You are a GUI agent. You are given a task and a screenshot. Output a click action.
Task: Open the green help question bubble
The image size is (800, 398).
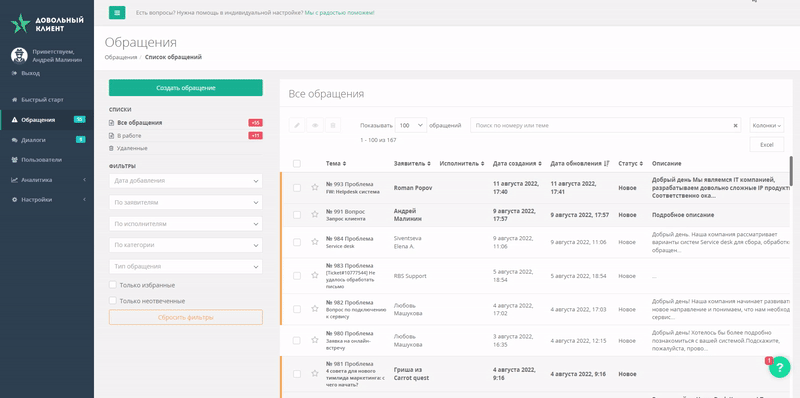[779, 367]
